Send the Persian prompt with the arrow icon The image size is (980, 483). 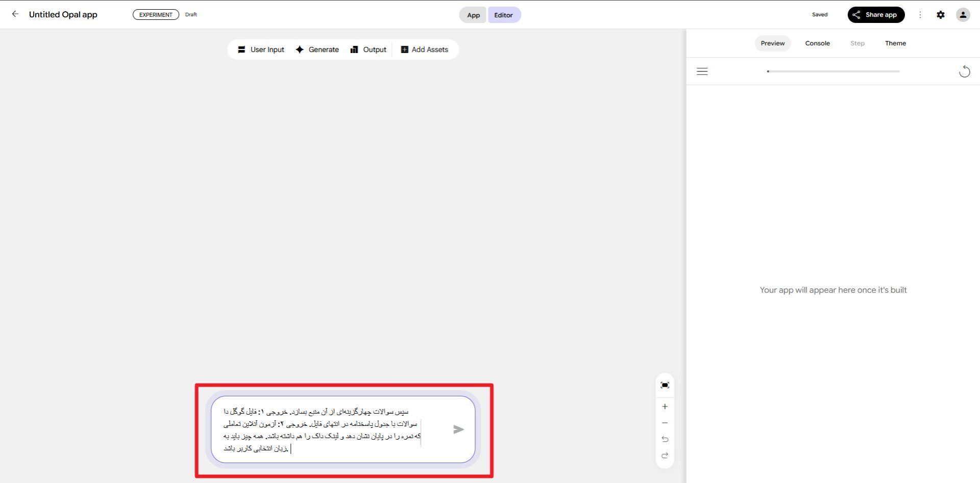[x=458, y=429]
